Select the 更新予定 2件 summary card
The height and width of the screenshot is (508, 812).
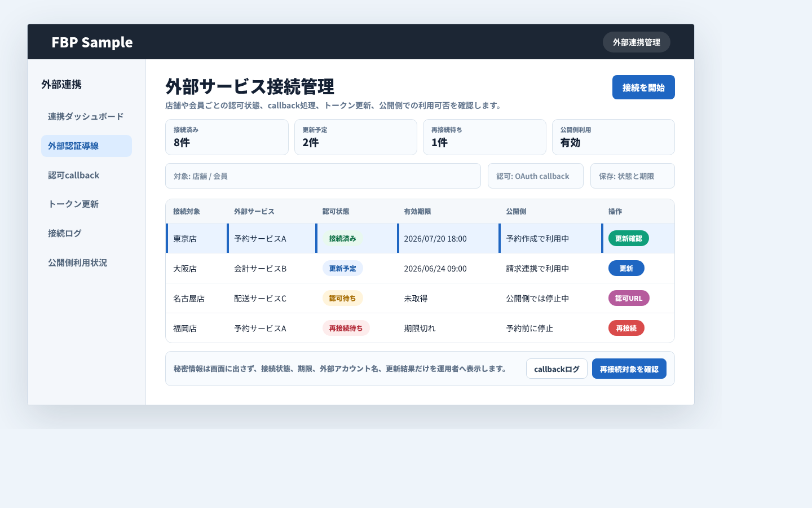pos(356,137)
